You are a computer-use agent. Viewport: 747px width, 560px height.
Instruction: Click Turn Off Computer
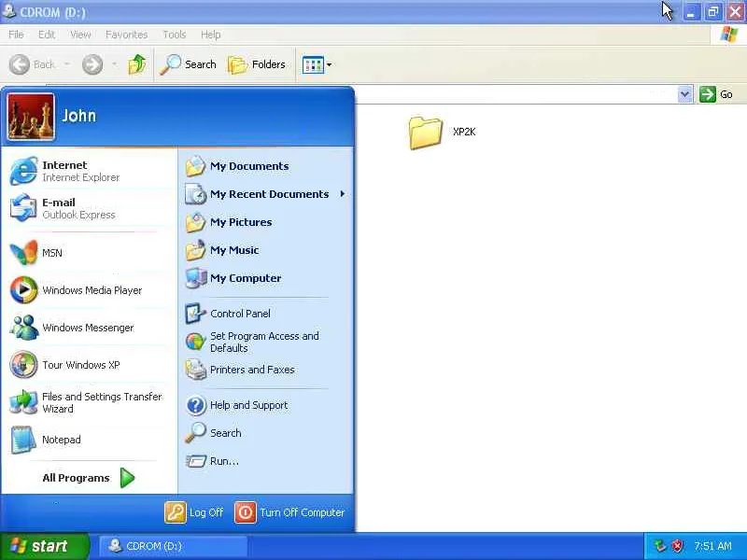pyautogui.click(x=289, y=512)
